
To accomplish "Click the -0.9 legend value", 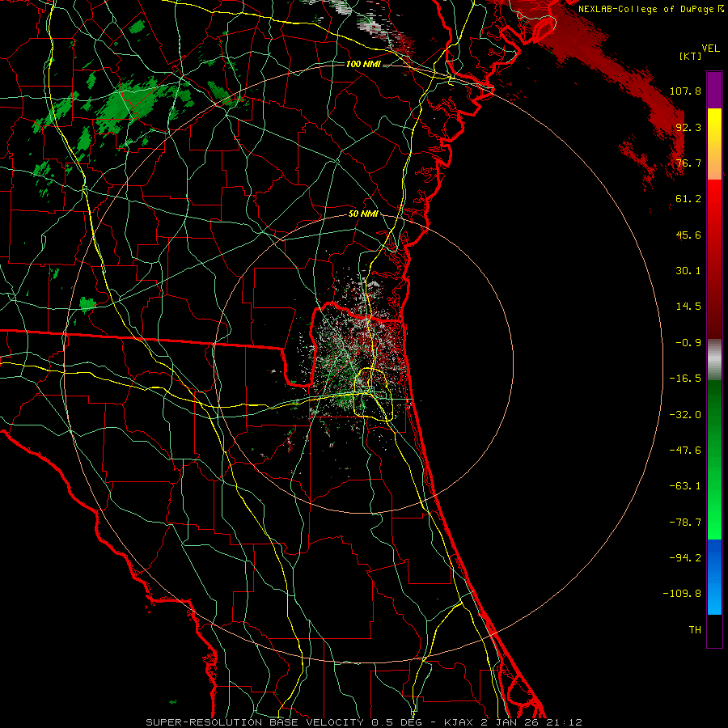I will click(x=688, y=343).
